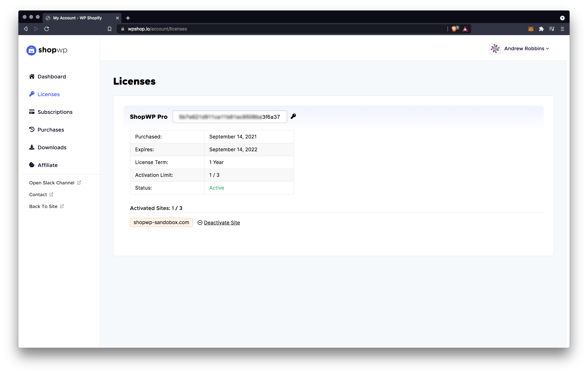Click the Activated Sites: 1 / 3 heading

156,208
